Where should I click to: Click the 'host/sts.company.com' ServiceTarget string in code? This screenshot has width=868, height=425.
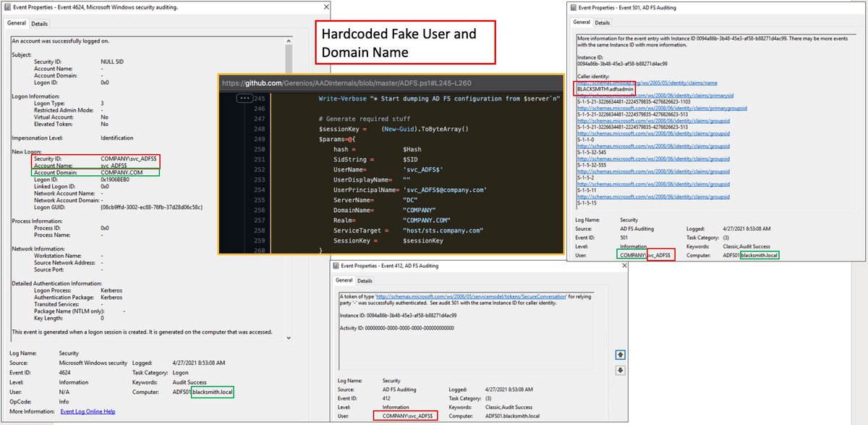pyautogui.click(x=443, y=230)
